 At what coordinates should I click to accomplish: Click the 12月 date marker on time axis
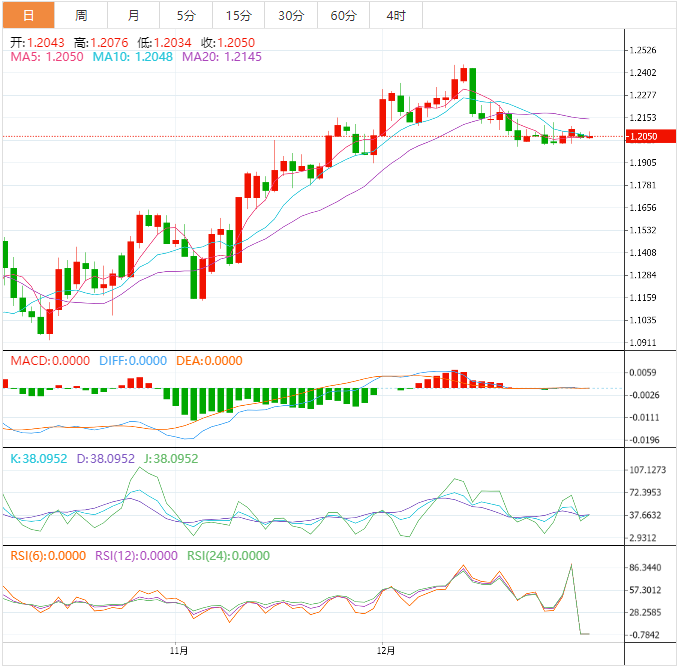(385, 651)
